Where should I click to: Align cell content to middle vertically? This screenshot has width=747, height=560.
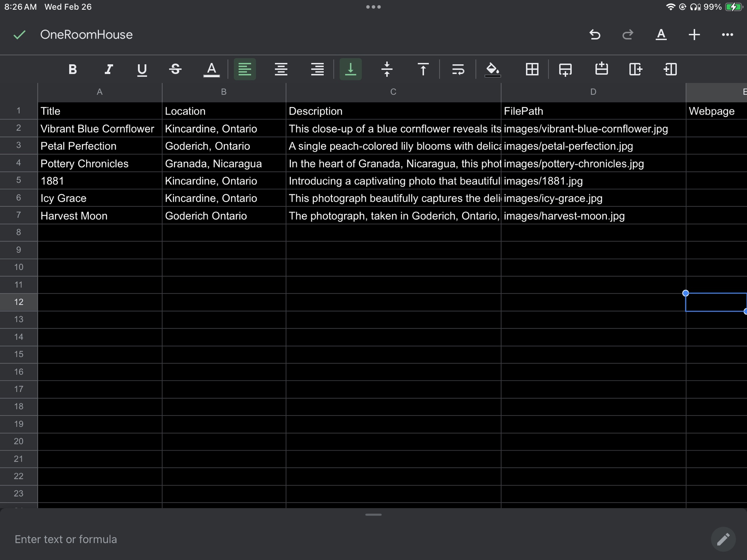(387, 69)
